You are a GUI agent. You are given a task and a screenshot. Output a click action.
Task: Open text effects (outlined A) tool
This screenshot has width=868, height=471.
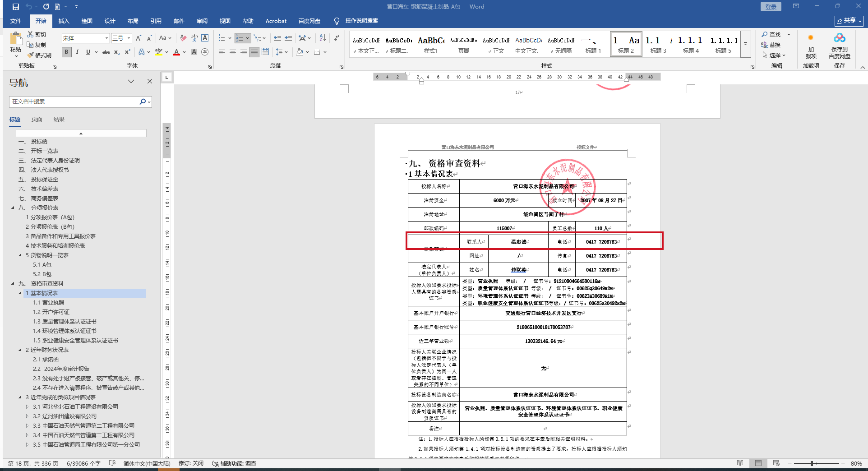click(142, 52)
